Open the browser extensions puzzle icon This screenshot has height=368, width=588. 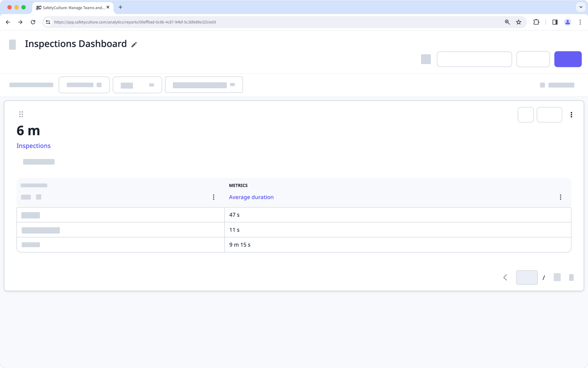[536, 22]
